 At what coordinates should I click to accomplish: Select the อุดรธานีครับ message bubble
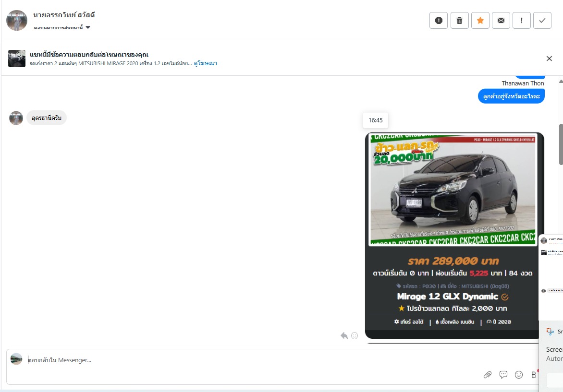click(46, 118)
